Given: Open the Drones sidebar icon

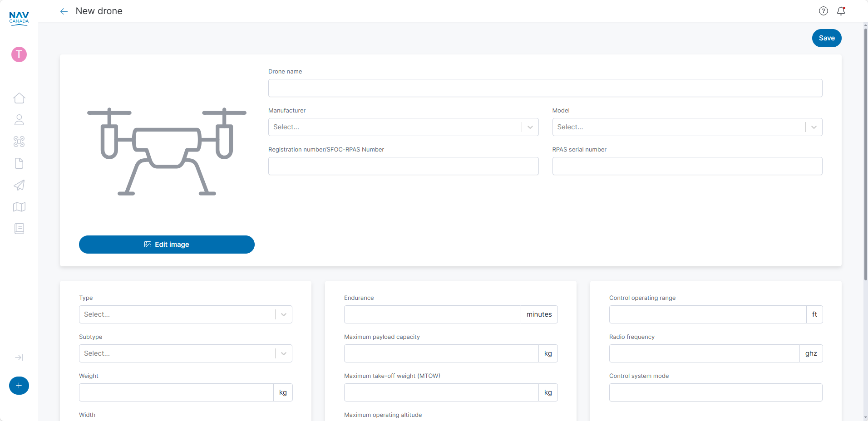Looking at the screenshot, I should [x=19, y=142].
